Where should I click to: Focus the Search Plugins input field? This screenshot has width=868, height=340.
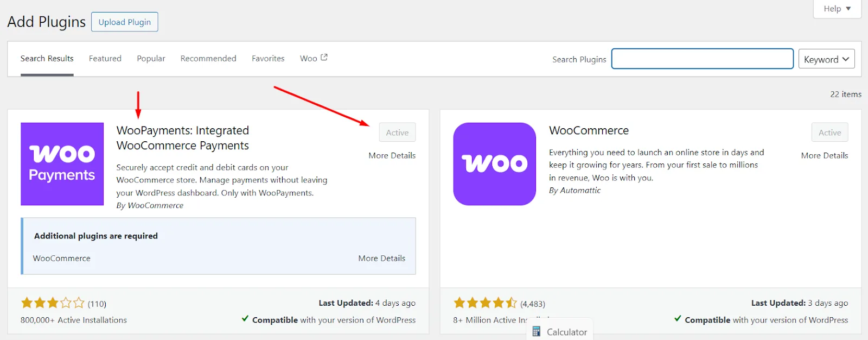(703, 59)
